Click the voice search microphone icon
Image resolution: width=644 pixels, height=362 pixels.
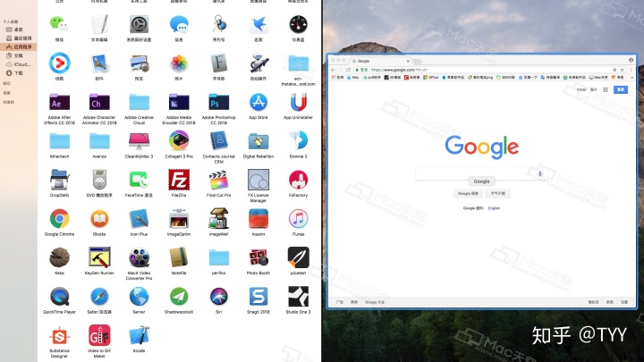540,173
